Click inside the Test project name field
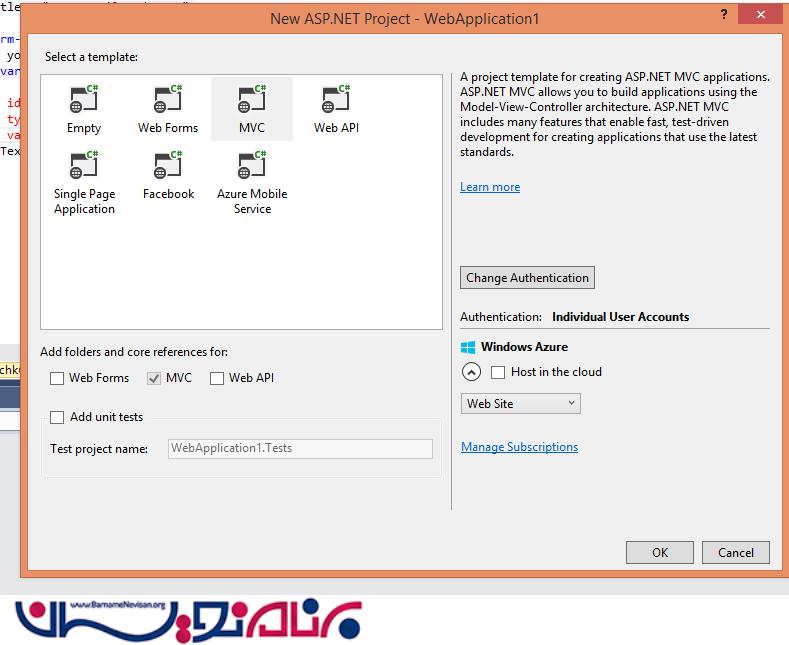Viewport: 789px width, 645px height. point(300,448)
